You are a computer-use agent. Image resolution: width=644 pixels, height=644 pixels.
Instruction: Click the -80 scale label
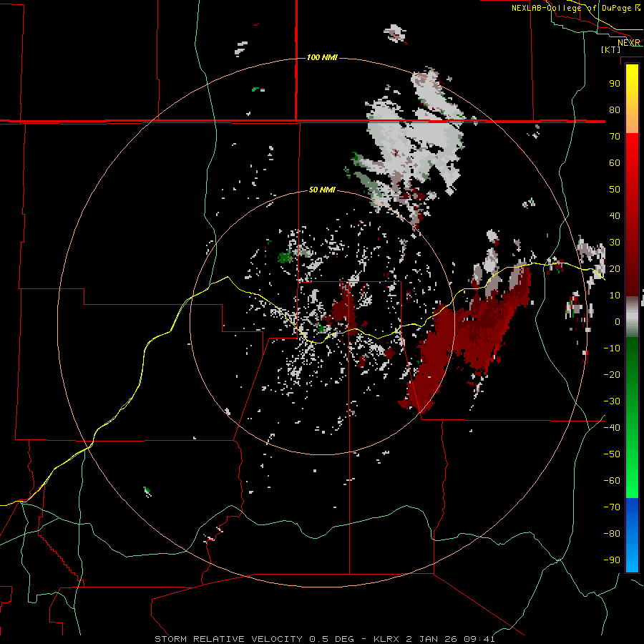coord(612,534)
